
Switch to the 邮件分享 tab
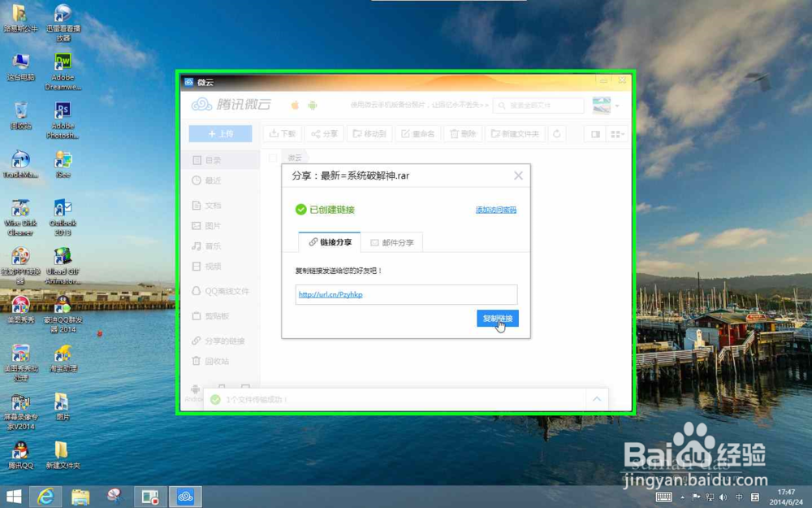(x=393, y=241)
